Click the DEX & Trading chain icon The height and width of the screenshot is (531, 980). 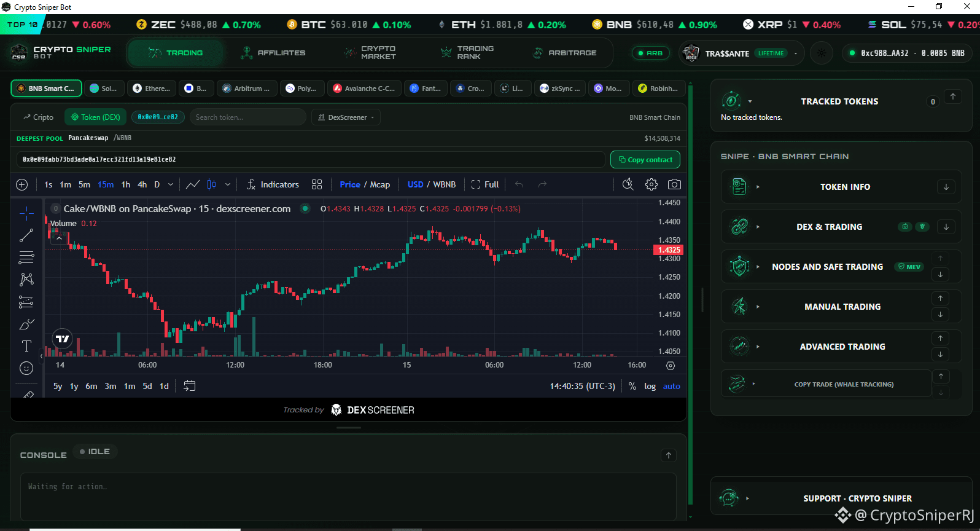739,226
